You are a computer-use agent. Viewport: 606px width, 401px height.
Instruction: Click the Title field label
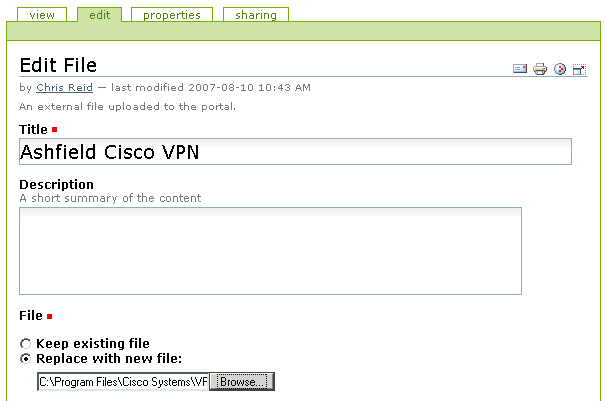point(34,129)
